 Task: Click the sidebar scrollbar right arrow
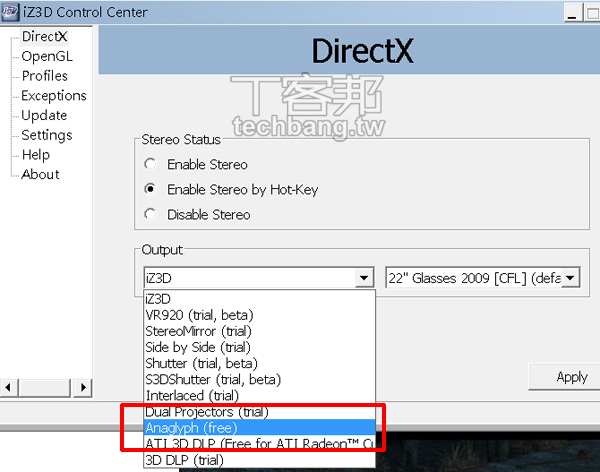pos(83,387)
